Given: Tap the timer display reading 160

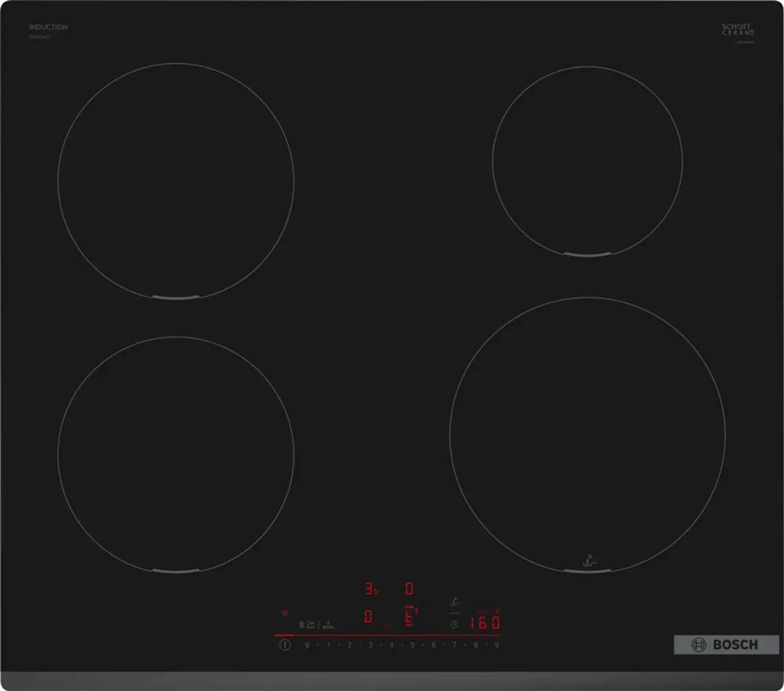Looking at the screenshot, I should 484,622.
